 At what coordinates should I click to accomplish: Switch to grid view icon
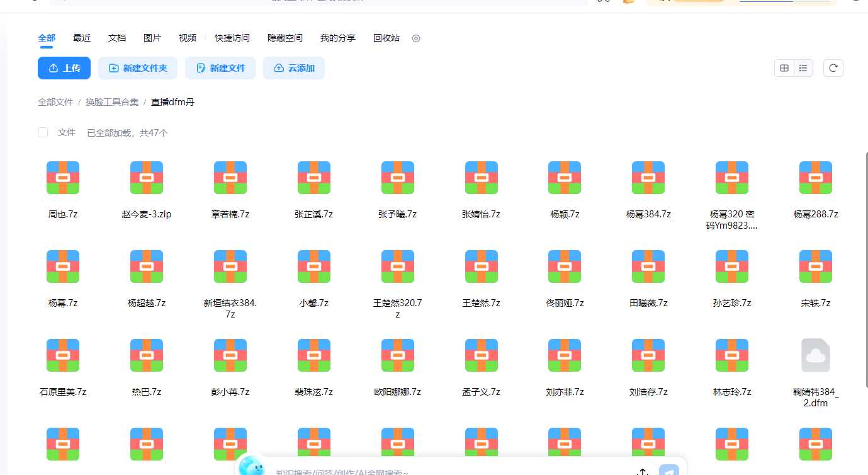(784, 68)
